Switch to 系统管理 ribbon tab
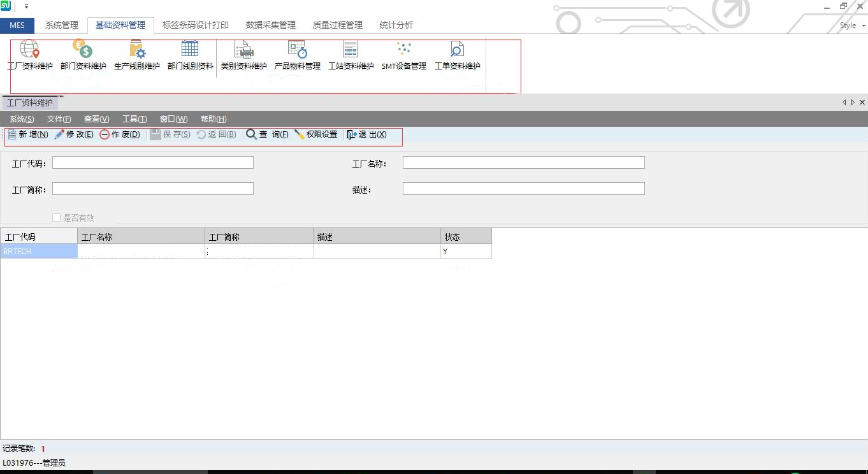The width and height of the screenshot is (868, 474). point(62,25)
